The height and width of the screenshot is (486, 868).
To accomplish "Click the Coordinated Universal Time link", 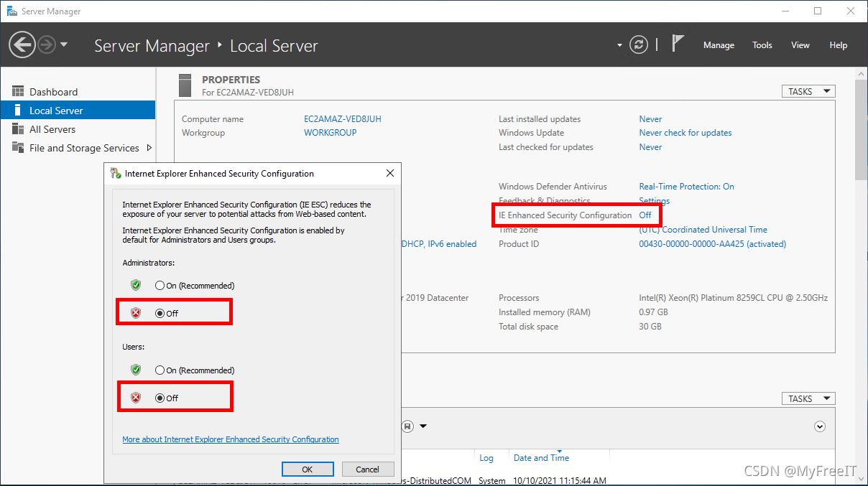I will pos(703,230).
